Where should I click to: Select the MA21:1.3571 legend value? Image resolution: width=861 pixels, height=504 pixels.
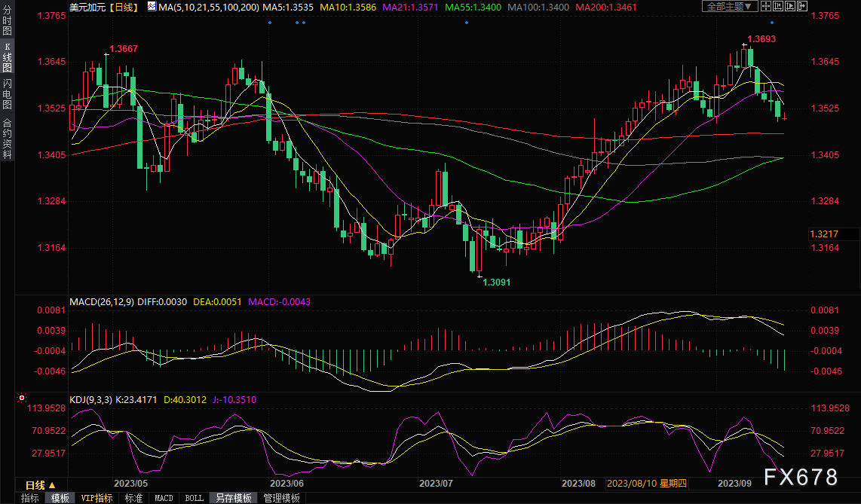(411, 7)
